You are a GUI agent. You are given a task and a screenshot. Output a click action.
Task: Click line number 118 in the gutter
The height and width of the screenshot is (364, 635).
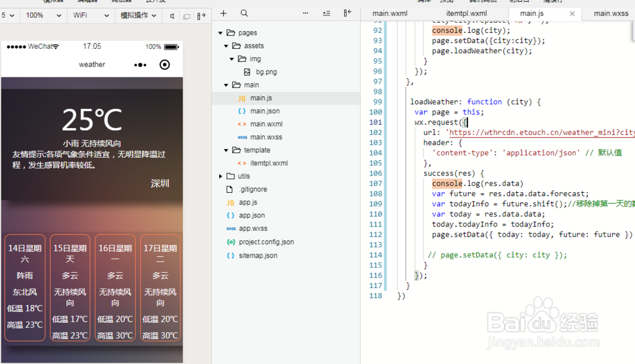coord(375,296)
